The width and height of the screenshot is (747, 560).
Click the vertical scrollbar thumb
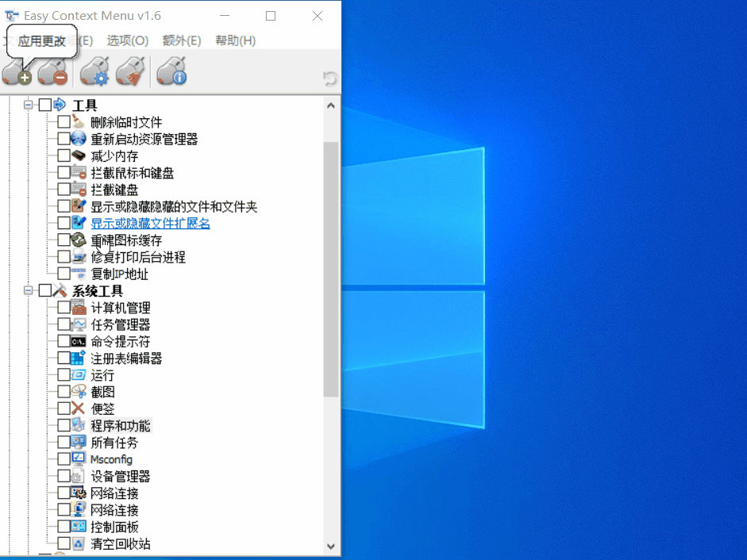coord(330,269)
